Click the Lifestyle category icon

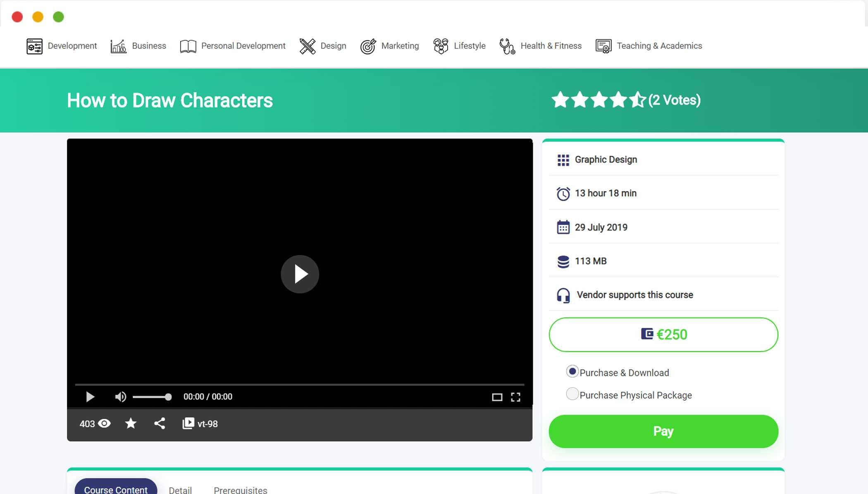441,46
